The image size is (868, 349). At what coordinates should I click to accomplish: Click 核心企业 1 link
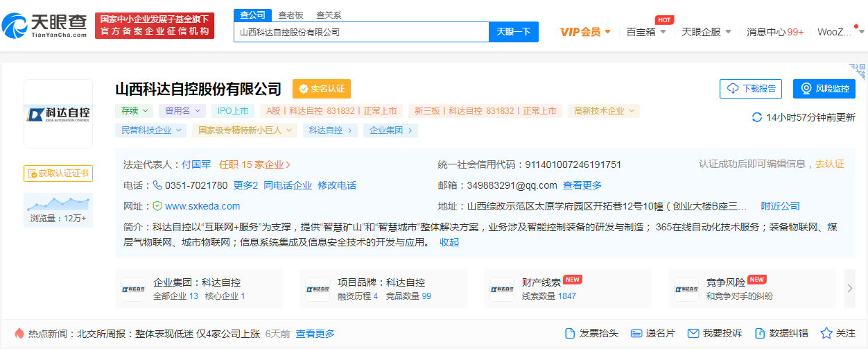point(225,296)
